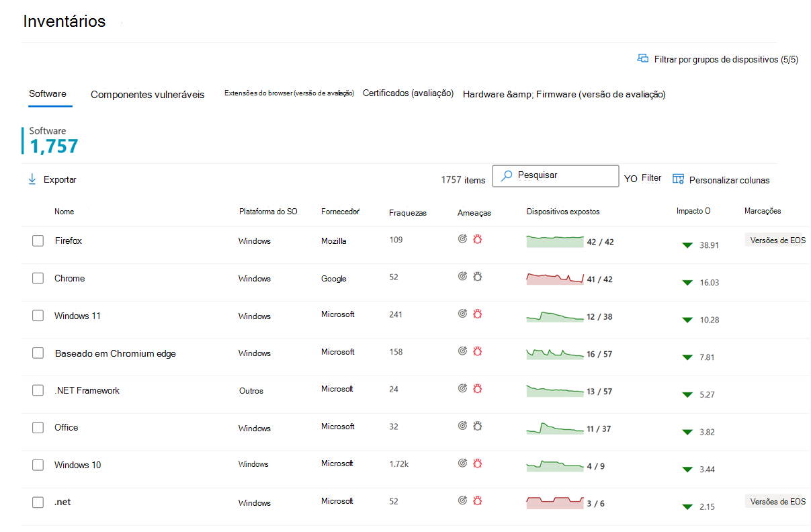Click the device groups filter icon
The width and height of the screenshot is (811, 532).
point(642,58)
